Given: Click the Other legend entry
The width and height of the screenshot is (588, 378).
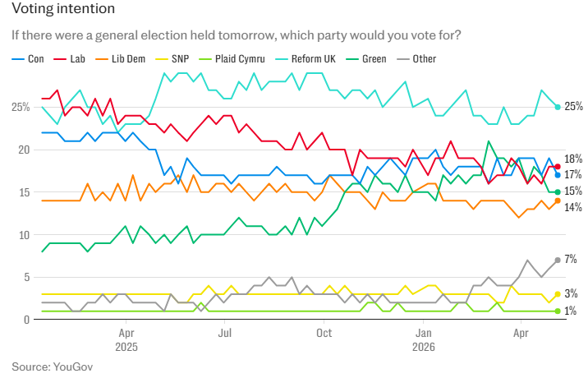Looking at the screenshot, I should coord(416,59).
